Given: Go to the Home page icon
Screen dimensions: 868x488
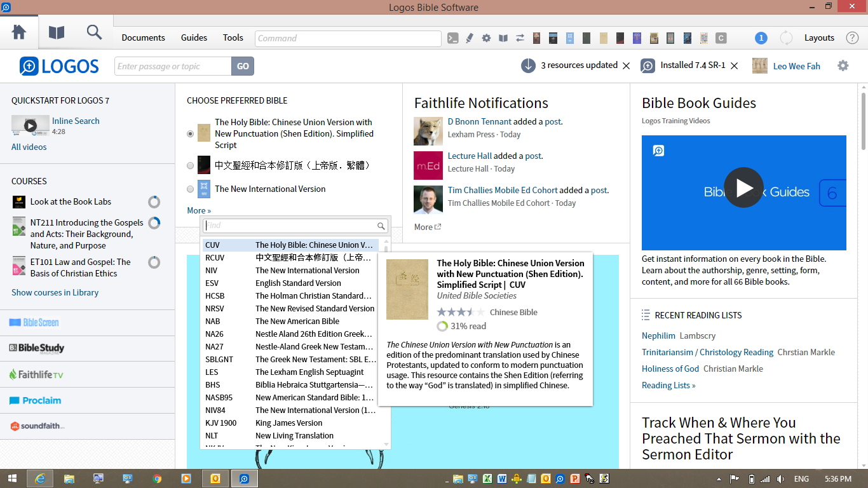Looking at the screenshot, I should tap(19, 32).
